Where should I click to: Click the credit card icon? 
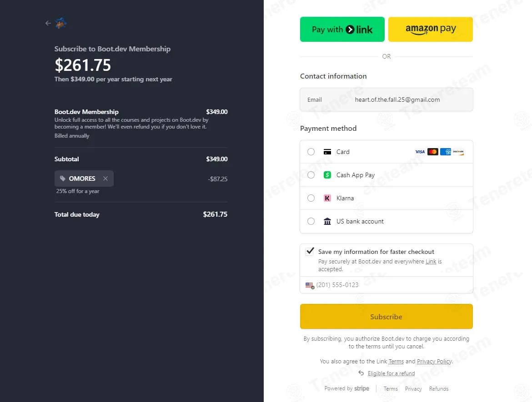[327, 152]
